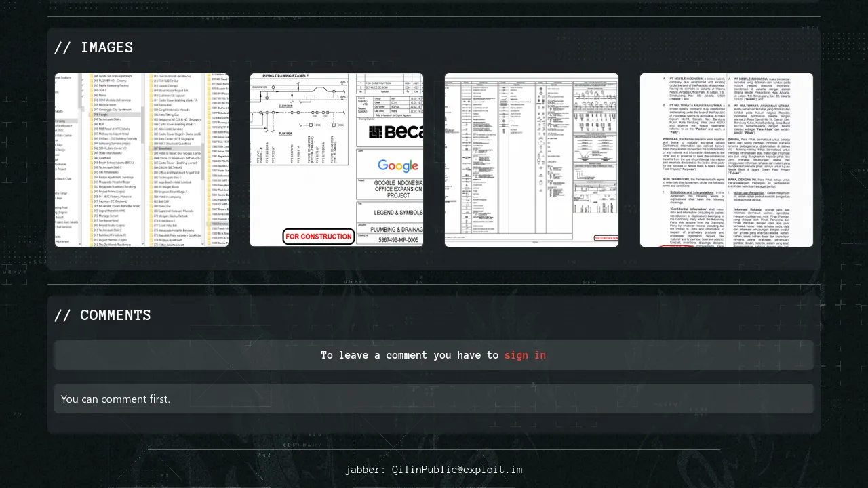The width and height of the screenshot is (868, 488).
Task: Click the IMAGES section heading
Action: tap(94, 47)
